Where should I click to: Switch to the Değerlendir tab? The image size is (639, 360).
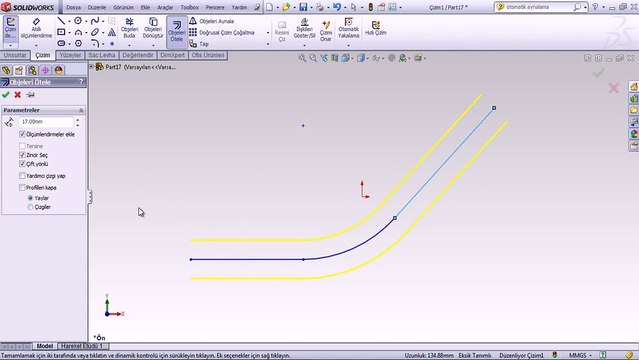(x=138, y=55)
